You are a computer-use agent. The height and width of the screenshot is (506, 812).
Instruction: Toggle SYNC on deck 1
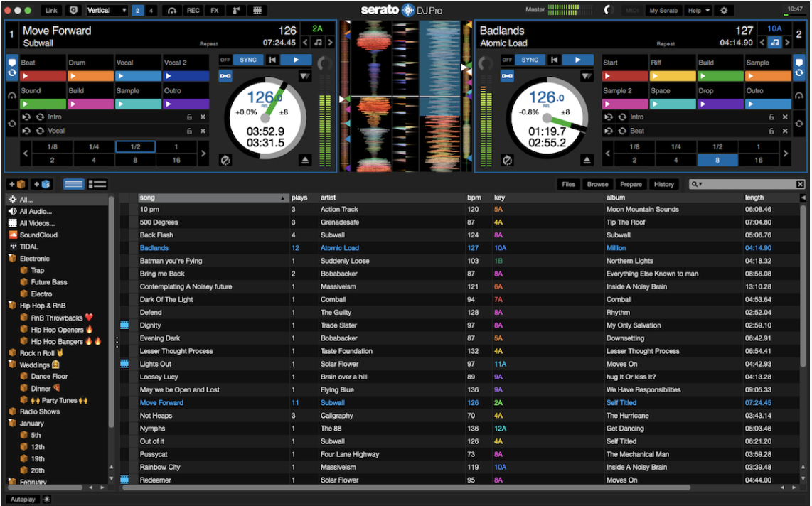coord(247,60)
